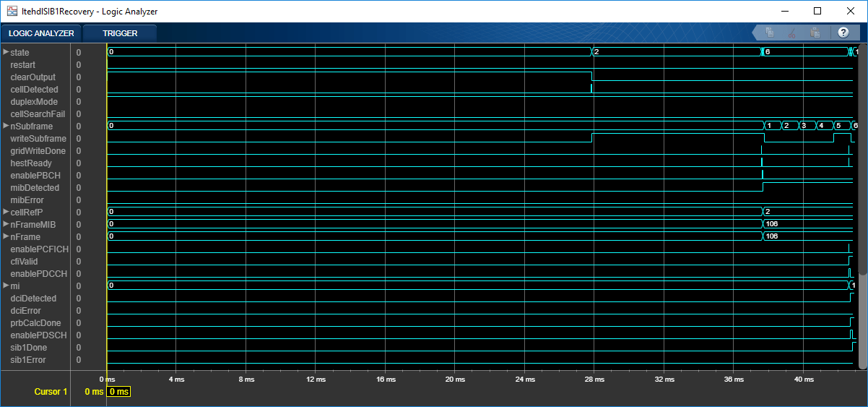Click the Paste clipboard icon
Screen dimensions: 868x407
point(815,33)
